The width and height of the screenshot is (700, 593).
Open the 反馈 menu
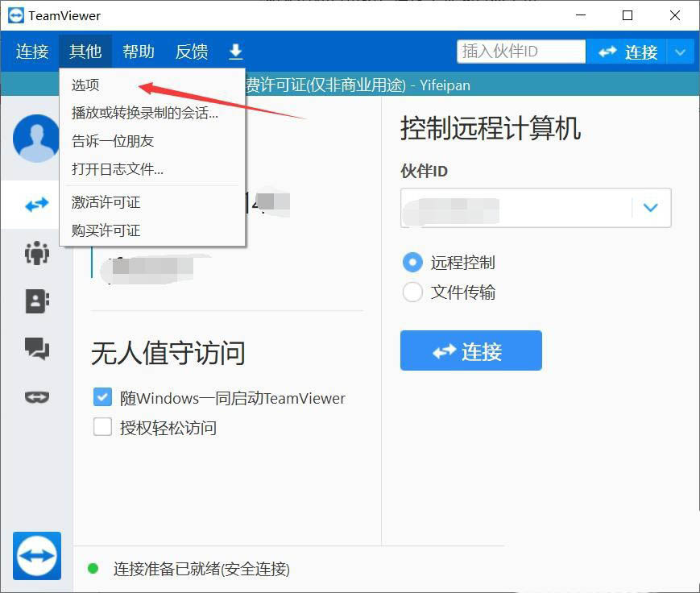192,52
